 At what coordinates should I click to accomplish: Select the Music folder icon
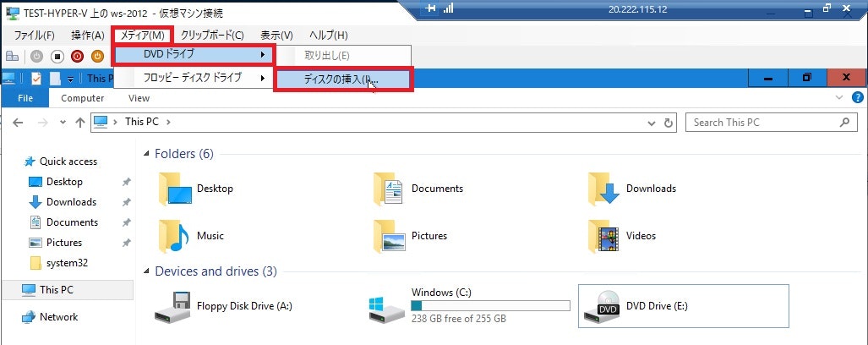(174, 236)
